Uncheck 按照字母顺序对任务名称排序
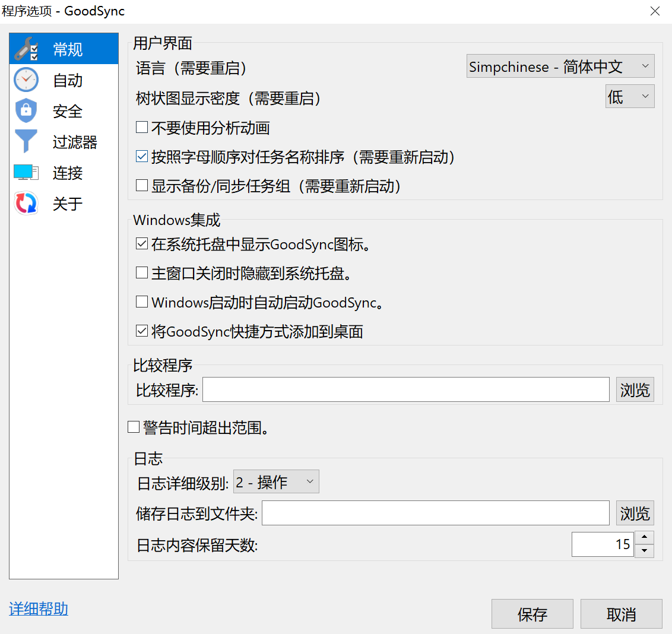The image size is (672, 634). (x=142, y=157)
